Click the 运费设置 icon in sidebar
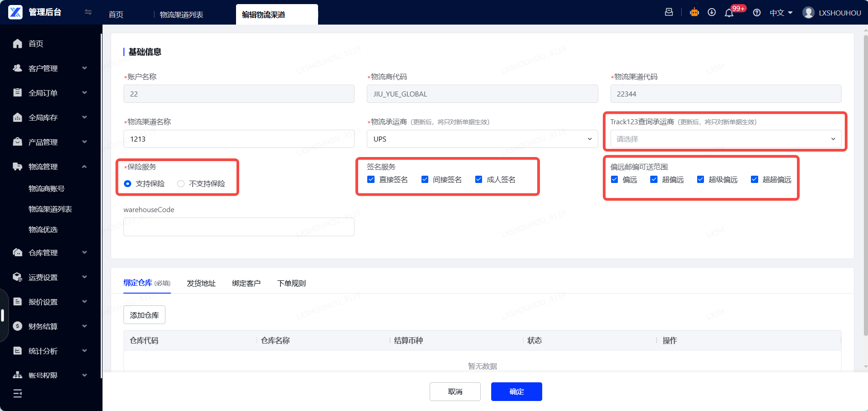This screenshot has height=411, width=868. click(18, 277)
